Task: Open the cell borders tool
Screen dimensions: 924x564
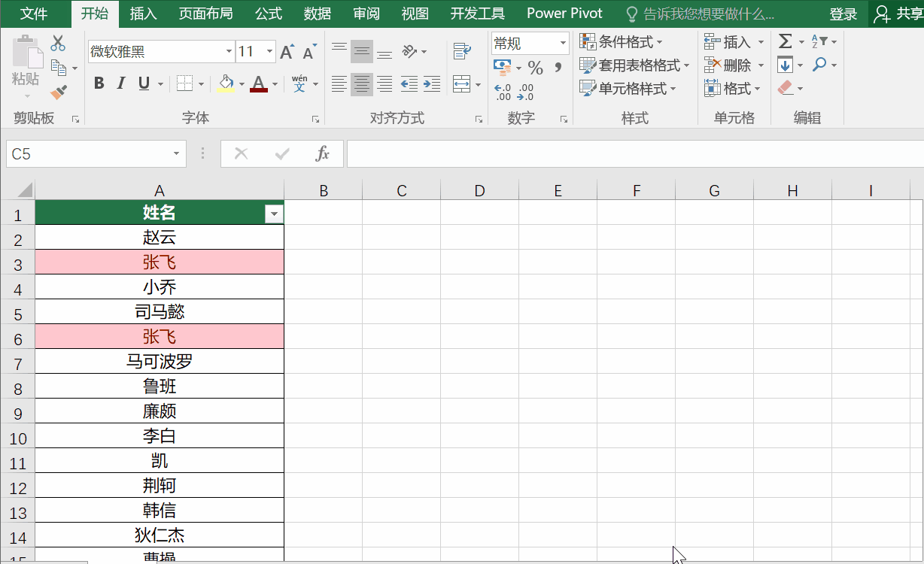Action: [x=184, y=83]
